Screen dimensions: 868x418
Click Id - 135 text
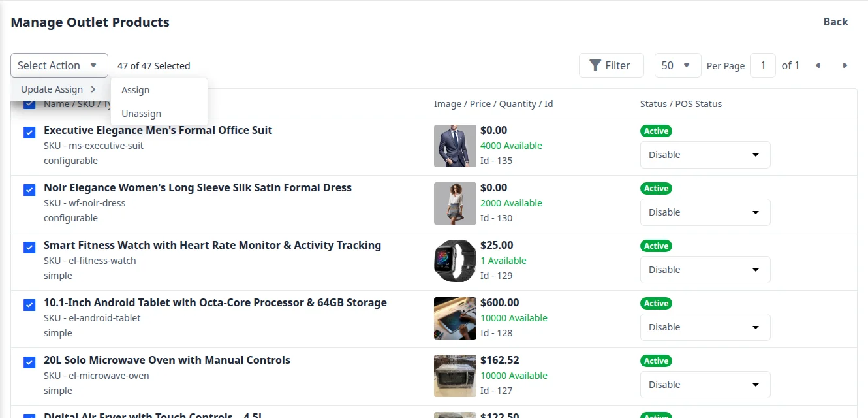[x=497, y=161]
